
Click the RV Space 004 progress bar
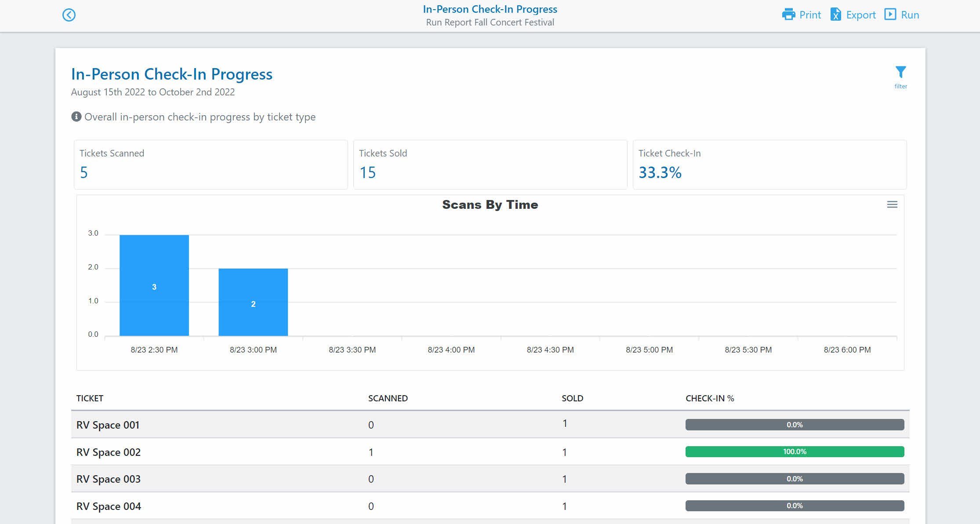point(795,506)
